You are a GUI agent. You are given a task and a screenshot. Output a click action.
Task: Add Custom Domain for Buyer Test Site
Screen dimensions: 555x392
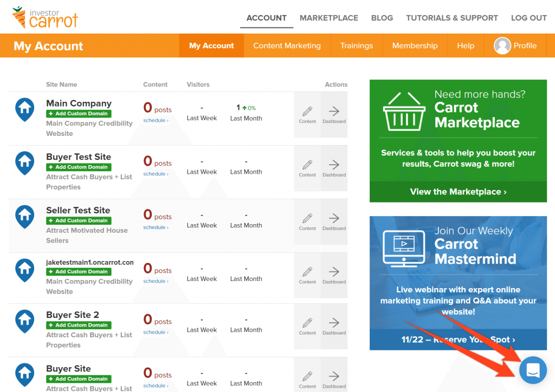[79, 167]
